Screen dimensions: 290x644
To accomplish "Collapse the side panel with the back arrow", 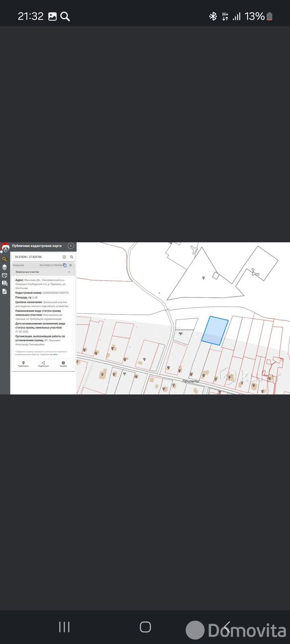I will coord(71,246).
